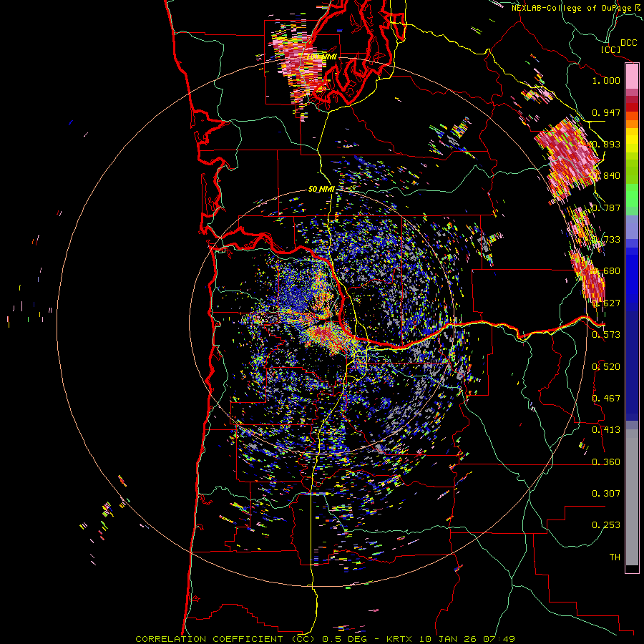Click the [CC] legend unit label
This screenshot has height=644, width=644.
(x=611, y=49)
